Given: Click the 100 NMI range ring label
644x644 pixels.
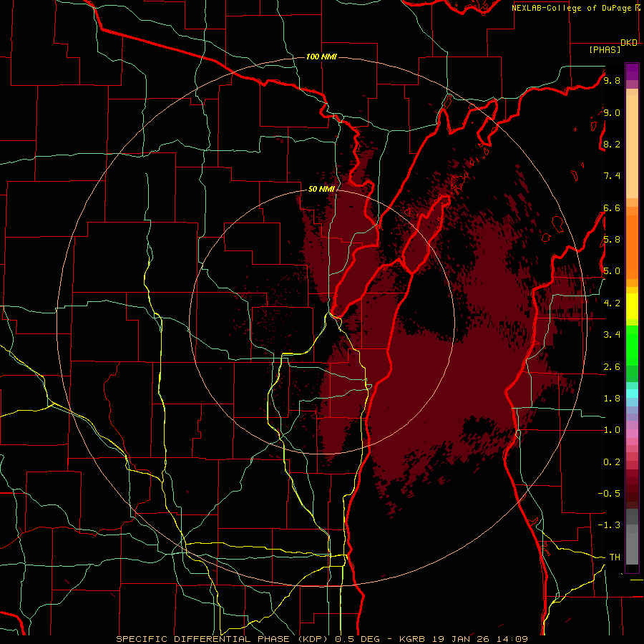Looking at the screenshot, I should point(321,57).
